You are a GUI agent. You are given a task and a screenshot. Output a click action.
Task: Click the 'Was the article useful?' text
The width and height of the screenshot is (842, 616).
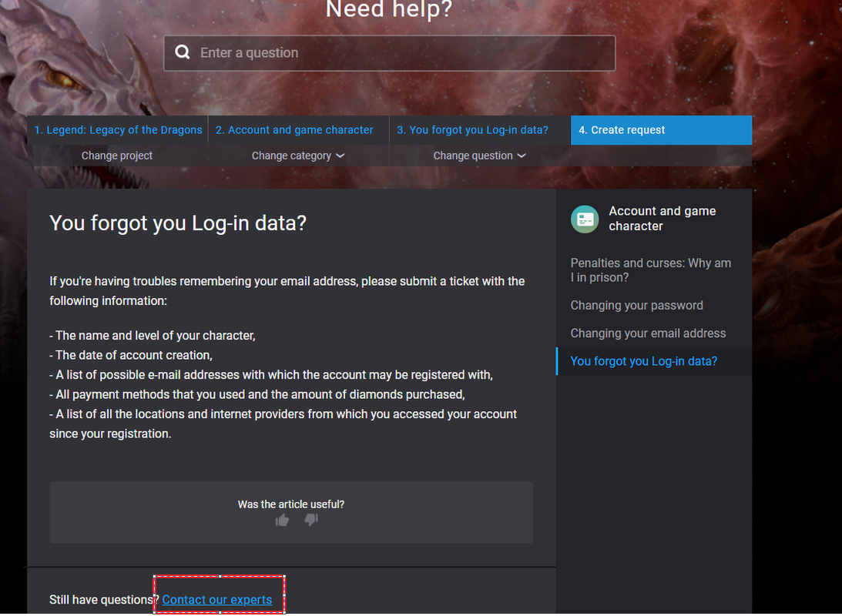[x=291, y=504]
